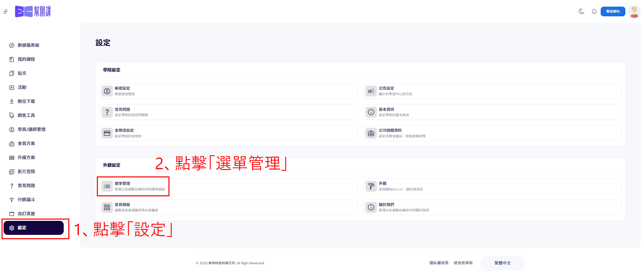Image resolution: width=644 pixels, height=277 pixels.
Task: Open 首頁模組 widgets icon
Action: tap(107, 207)
